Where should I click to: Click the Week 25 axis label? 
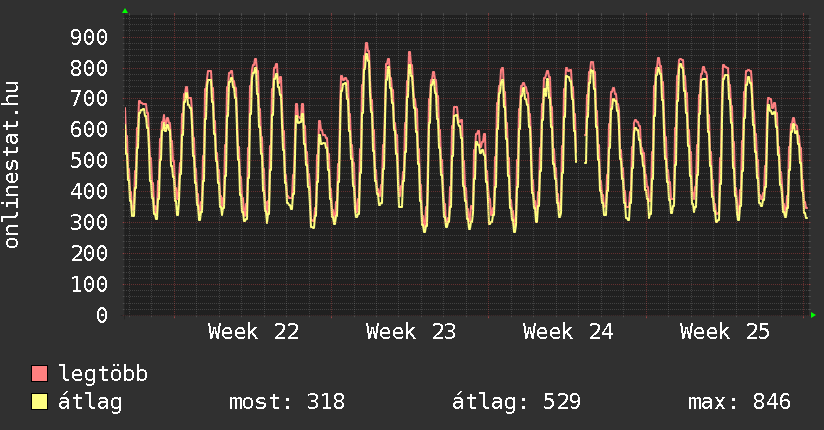pos(725,332)
